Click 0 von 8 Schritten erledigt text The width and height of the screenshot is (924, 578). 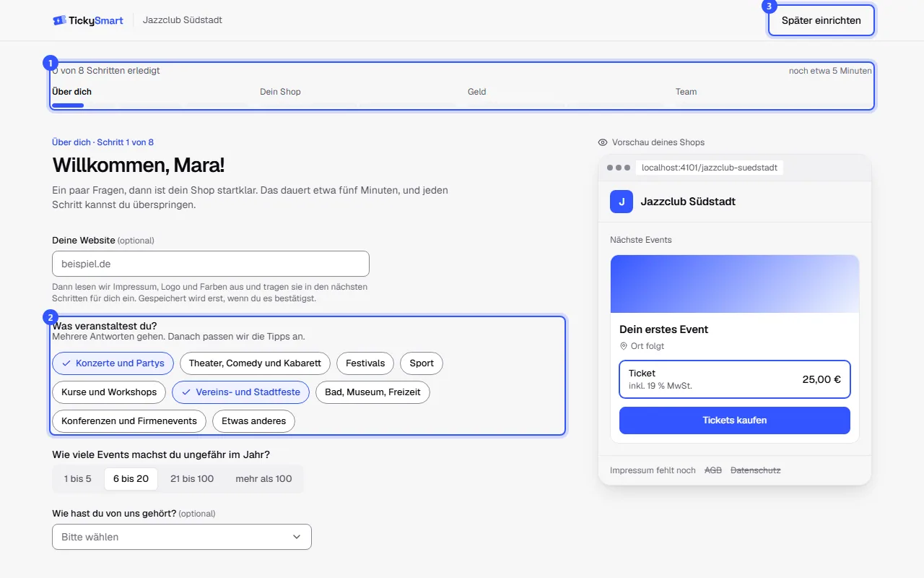(x=106, y=71)
